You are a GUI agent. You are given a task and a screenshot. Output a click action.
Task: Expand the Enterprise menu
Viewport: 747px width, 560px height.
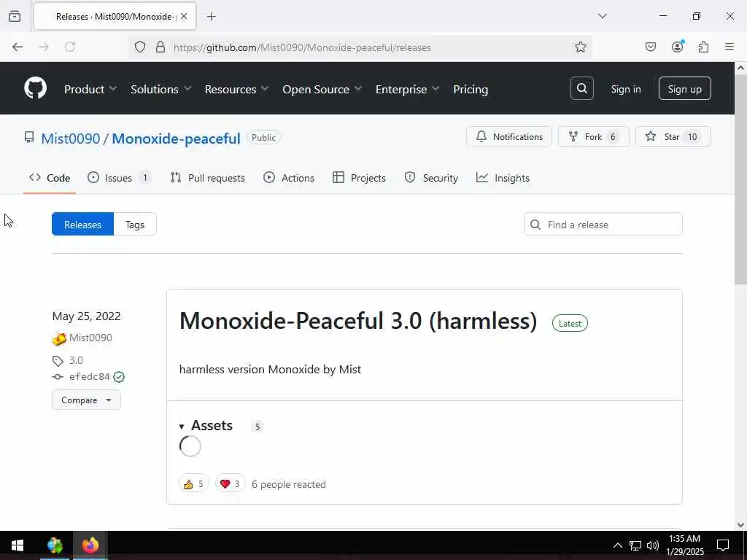click(x=407, y=89)
